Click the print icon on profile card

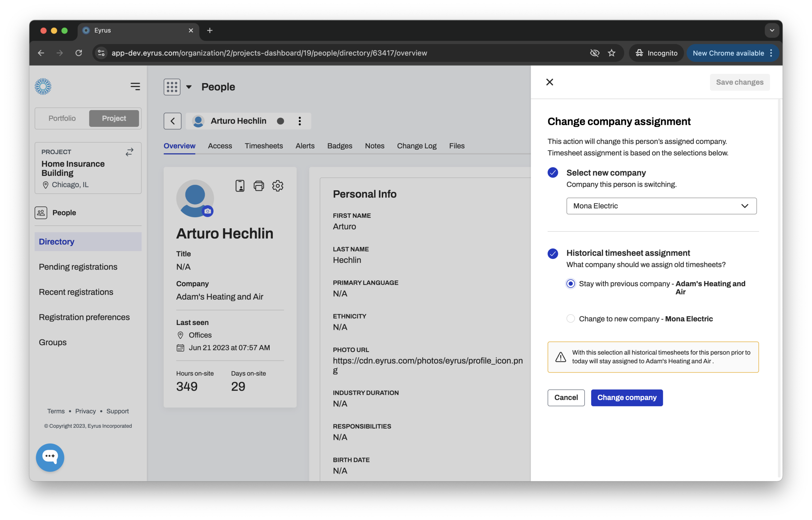pyautogui.click(x=259, y=186)
